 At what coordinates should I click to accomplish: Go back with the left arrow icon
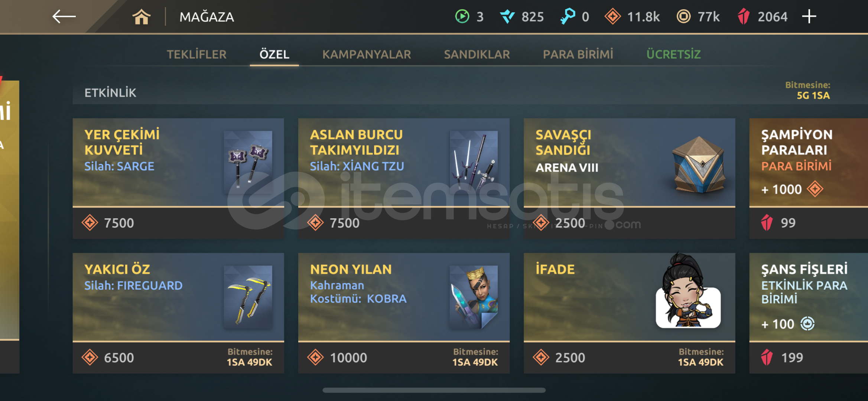point(64,17)
